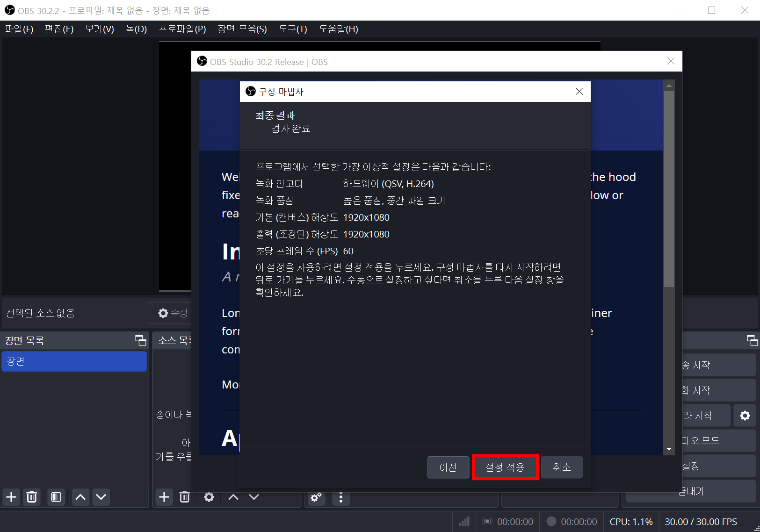Open scene filters icon in scene toolbar
760x532 pixels.
[56, 497]
